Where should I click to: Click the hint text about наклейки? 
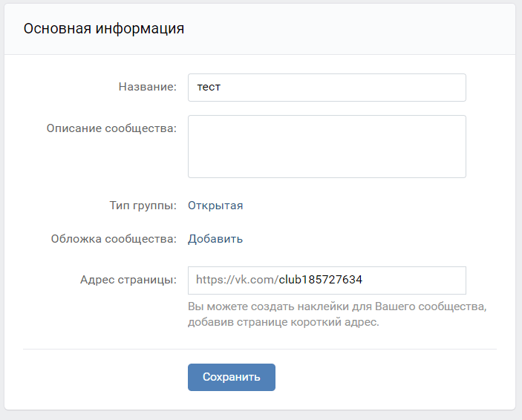pos(337,306)
